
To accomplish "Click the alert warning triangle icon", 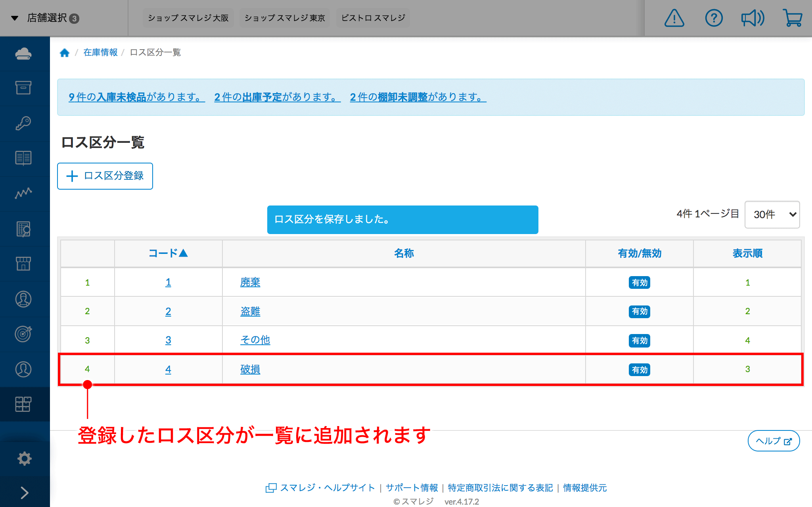I will (674, 18).
